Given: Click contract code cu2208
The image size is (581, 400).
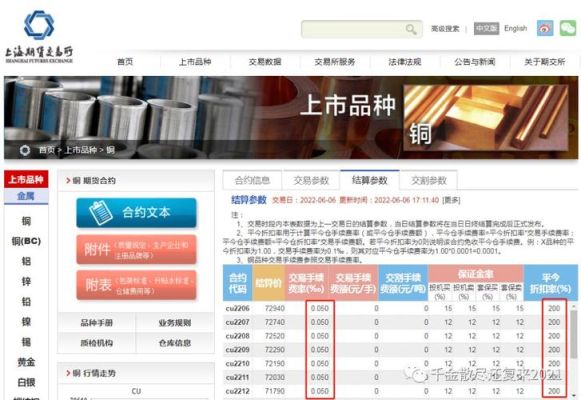Looking at the screenshot, I should pyautogui.click(x=238, y=336).
